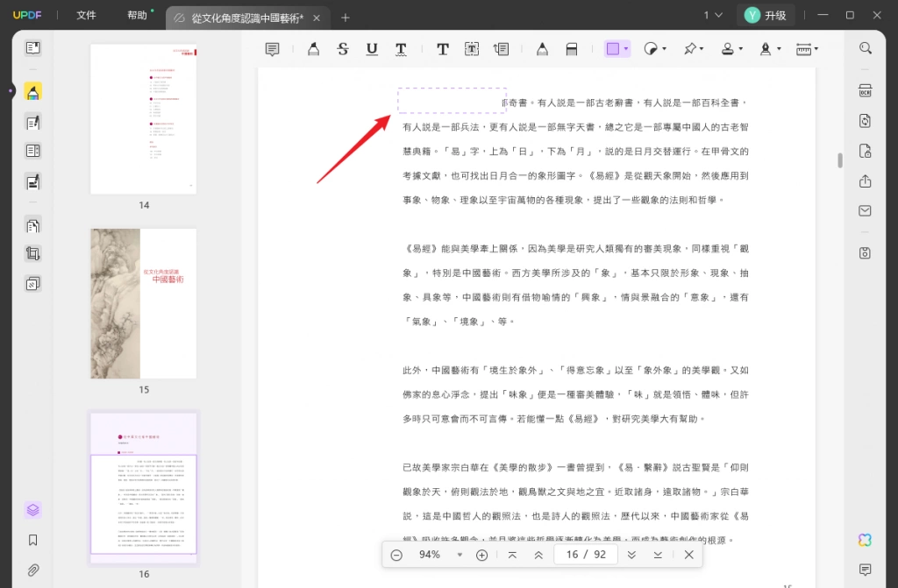Select the rectangle shape tool
This screenshot has width=898, height=588.
(613, 49)
